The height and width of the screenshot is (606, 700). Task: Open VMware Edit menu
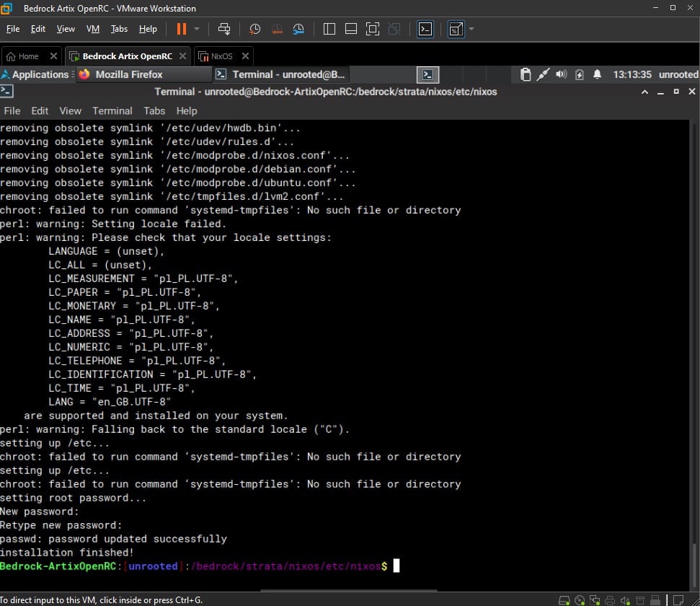coord(38,29)
